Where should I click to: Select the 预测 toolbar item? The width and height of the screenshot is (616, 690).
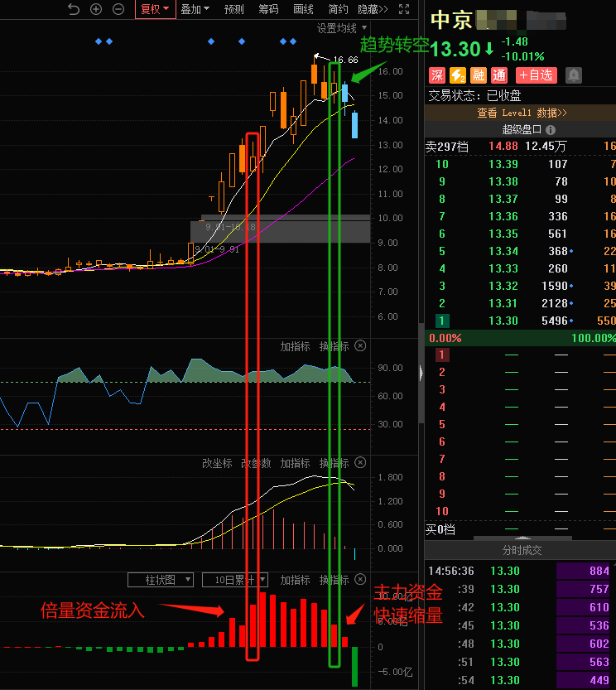[233, 9]
